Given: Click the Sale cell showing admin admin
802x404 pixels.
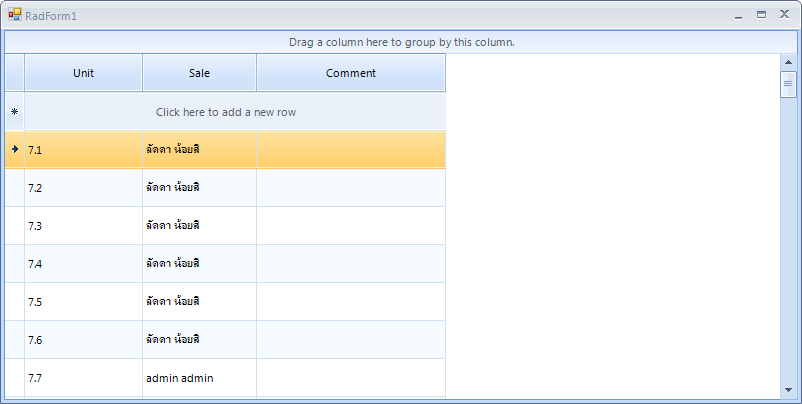Looking at the screenshot, I should 199,378.
